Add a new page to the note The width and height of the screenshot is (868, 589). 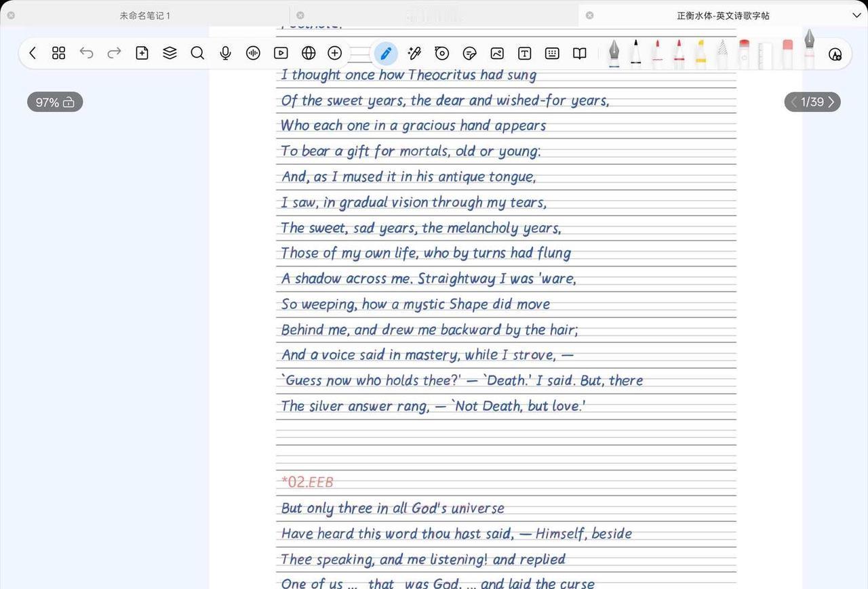click(x=142, y=53)
